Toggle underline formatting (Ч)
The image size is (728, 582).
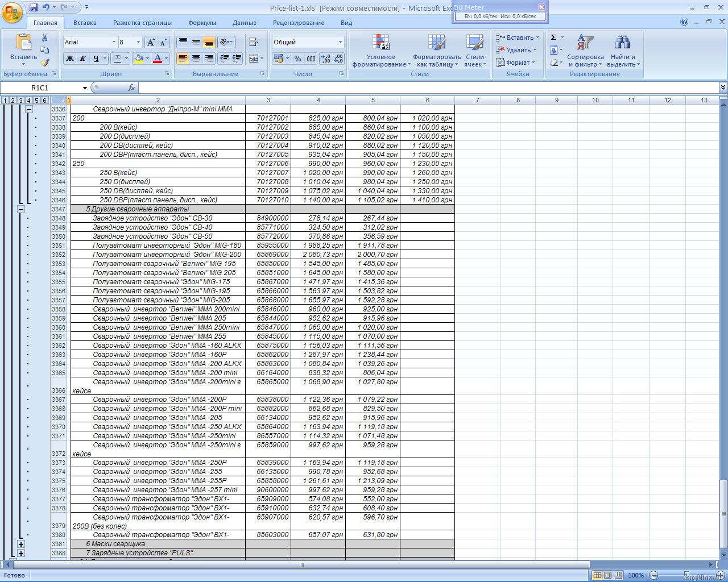pyautogui.click(x=96, y=58)
